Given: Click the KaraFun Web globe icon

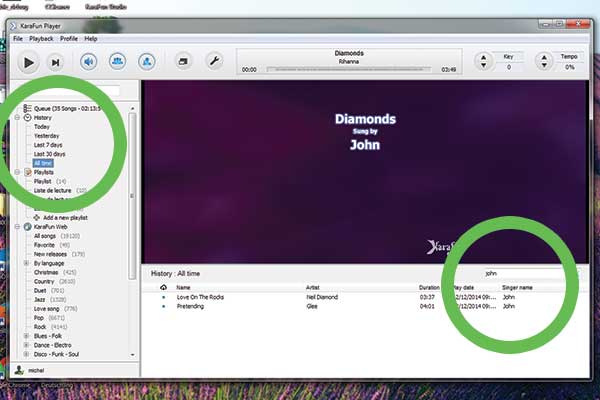Looking at the screenshot, I should click(28, 227).
